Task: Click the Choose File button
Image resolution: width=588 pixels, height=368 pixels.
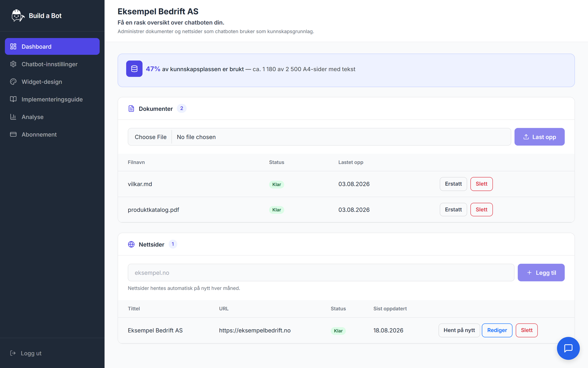Action: pos(150,137)
